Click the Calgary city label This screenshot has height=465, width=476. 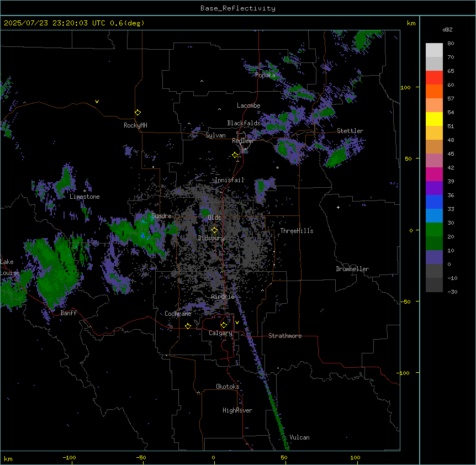coord(220,333)
